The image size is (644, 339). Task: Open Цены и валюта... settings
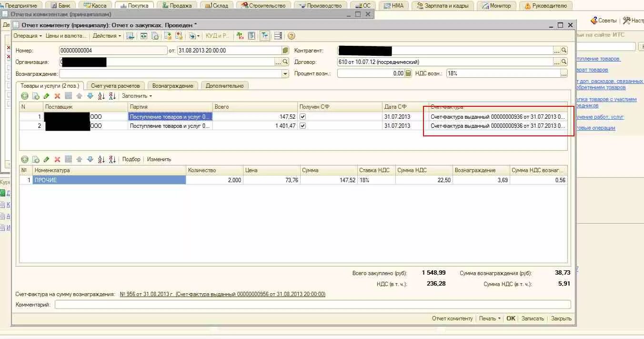(x=66, y=36)
